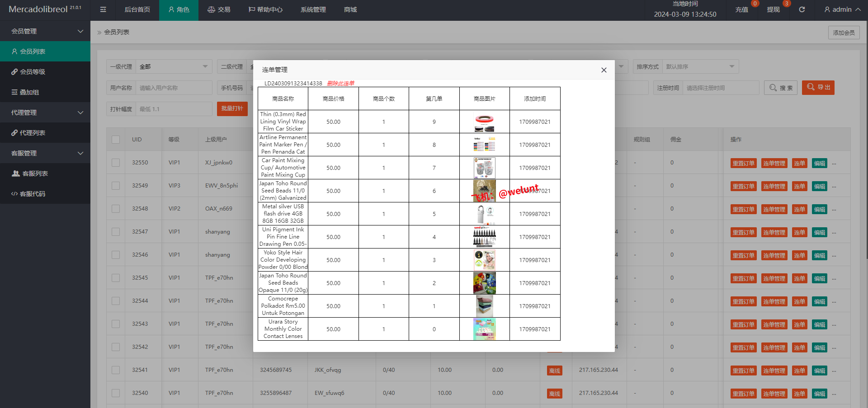Expand the 一级代理 dropdown
Viewport: 868px width, 408px height.
(x=174, y=67)
